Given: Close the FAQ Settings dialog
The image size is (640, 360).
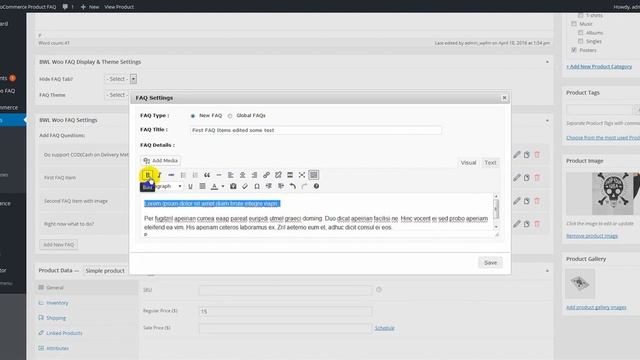Looking at the screenshot, I should pyautogui.click(x=504, y=98).
